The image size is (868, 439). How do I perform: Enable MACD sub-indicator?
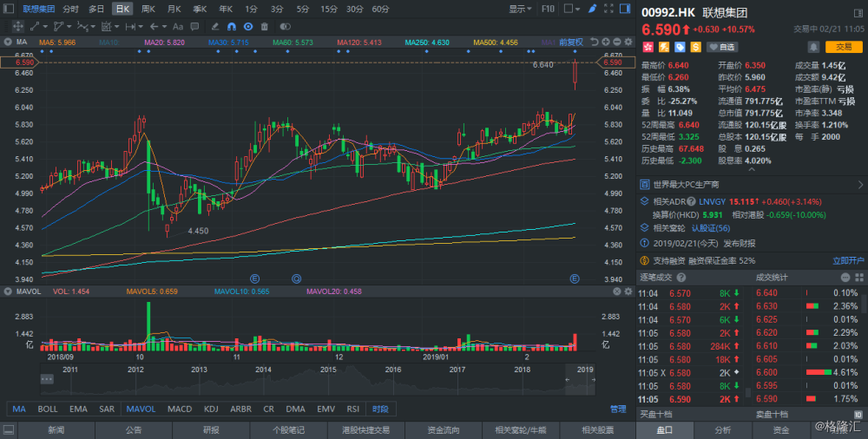pos(180,409)
